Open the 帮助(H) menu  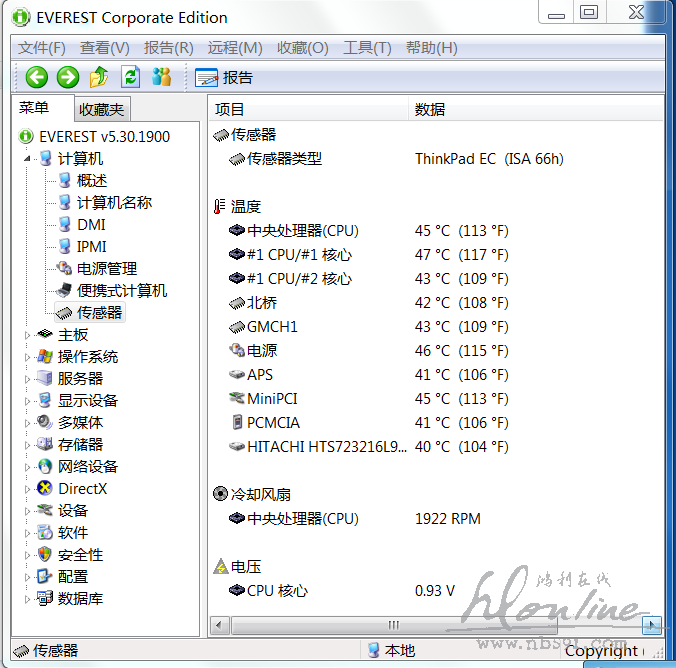coord(432,47)
